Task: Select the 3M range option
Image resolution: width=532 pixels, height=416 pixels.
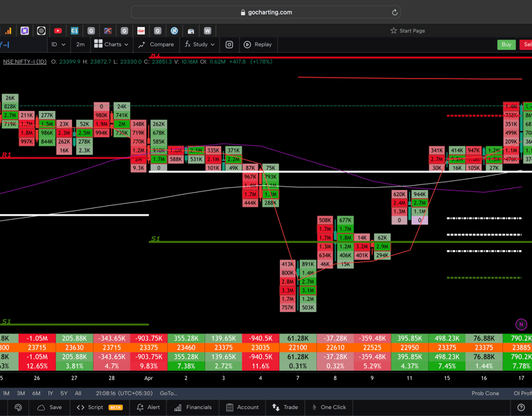Action: pos(21,393)
